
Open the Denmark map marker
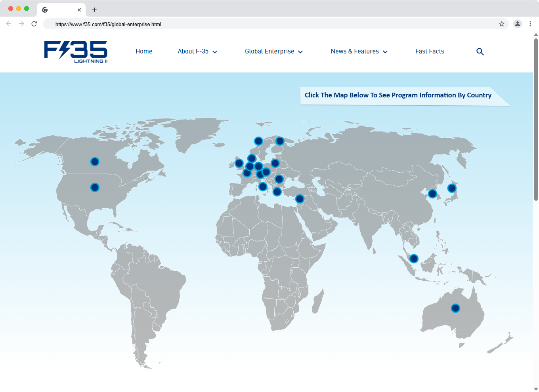[x=252, y=159]
